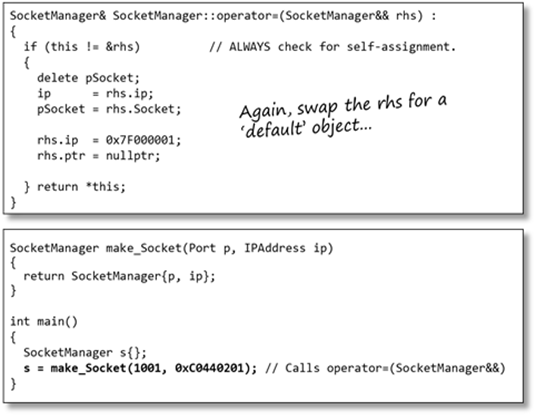
Task: Click the 'IPAddress ip' parameter text
Action: coord(289,248)
